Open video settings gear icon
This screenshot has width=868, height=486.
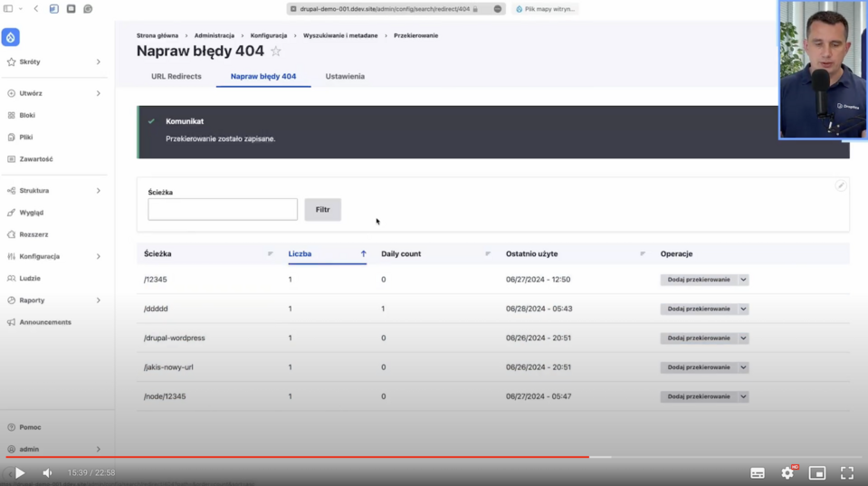pyautogui.click(x=787, y=472)
